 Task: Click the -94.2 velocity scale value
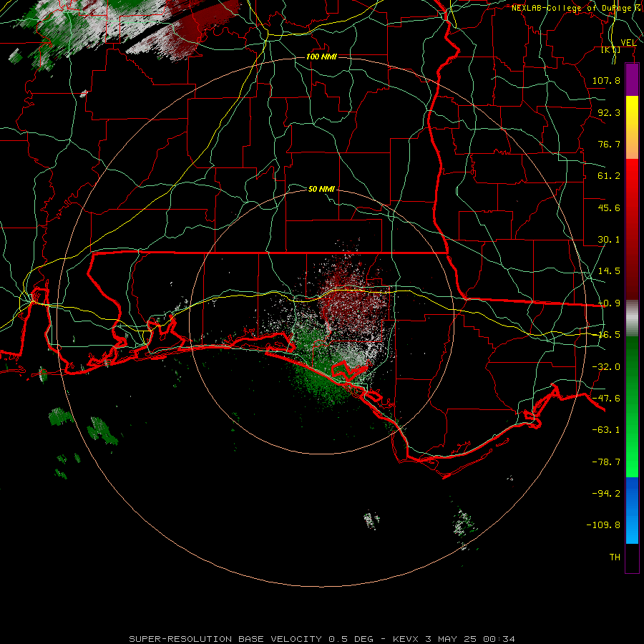tap(606, 493)
